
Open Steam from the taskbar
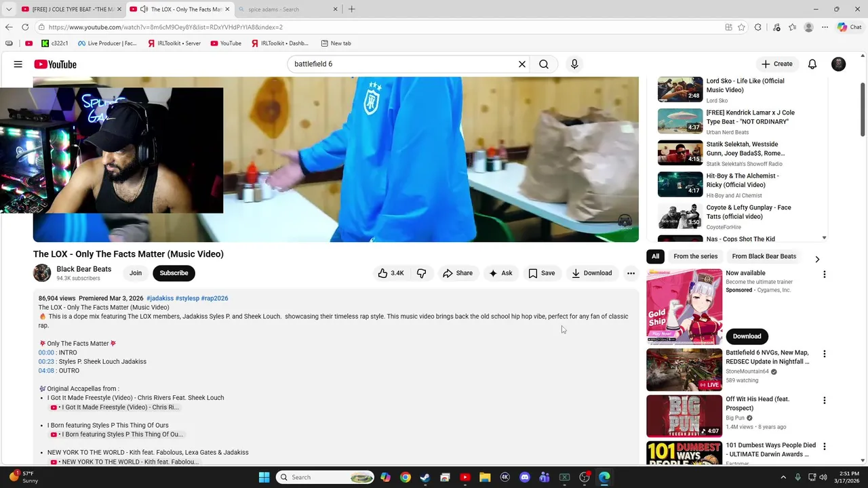point(425,477)
